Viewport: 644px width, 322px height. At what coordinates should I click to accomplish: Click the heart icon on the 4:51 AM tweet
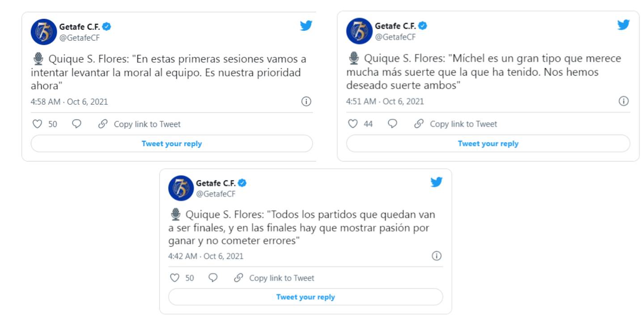pos(353,124)
